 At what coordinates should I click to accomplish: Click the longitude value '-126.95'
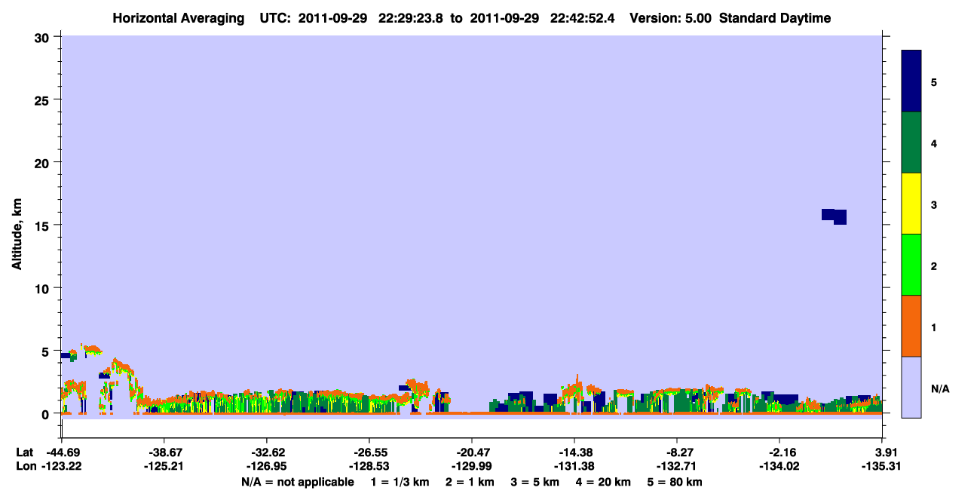coord(267,466)
